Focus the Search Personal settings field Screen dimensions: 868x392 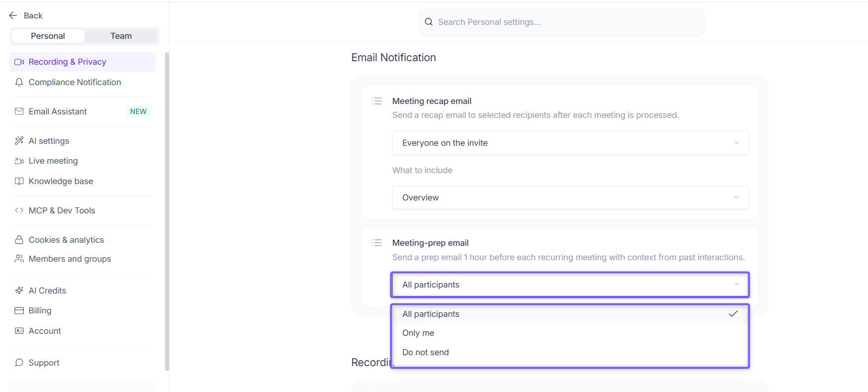562,22
